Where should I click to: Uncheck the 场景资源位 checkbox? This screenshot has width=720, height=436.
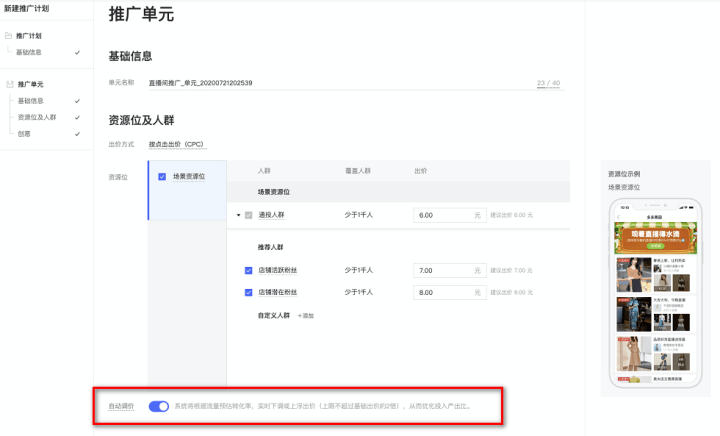point(162,177)
